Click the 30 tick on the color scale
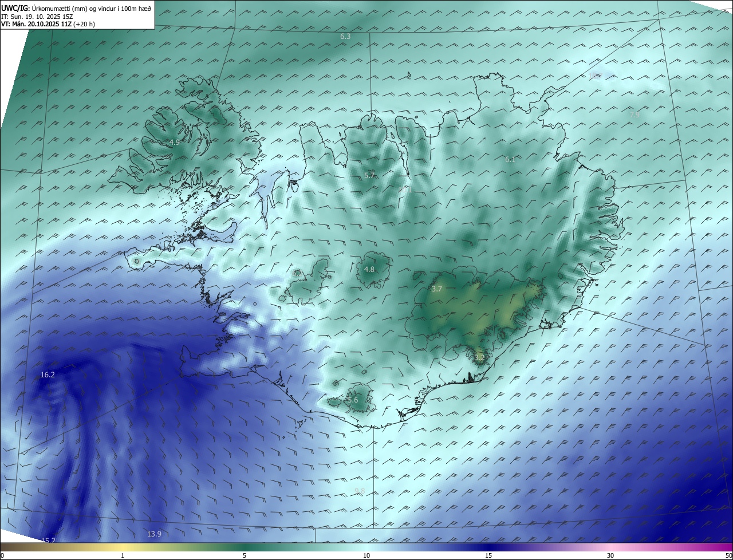 click(x=610, y=555)
